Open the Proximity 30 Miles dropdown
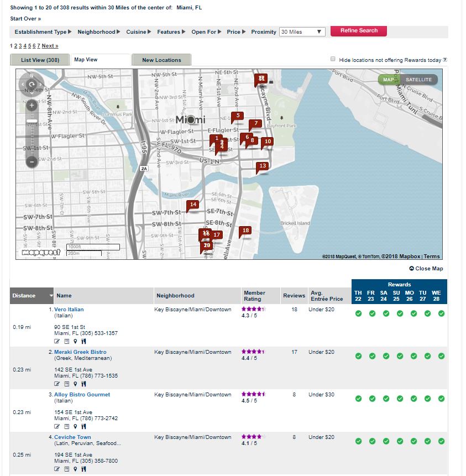The height and width of the screenshot is (476, 466). tap(302, 32)
